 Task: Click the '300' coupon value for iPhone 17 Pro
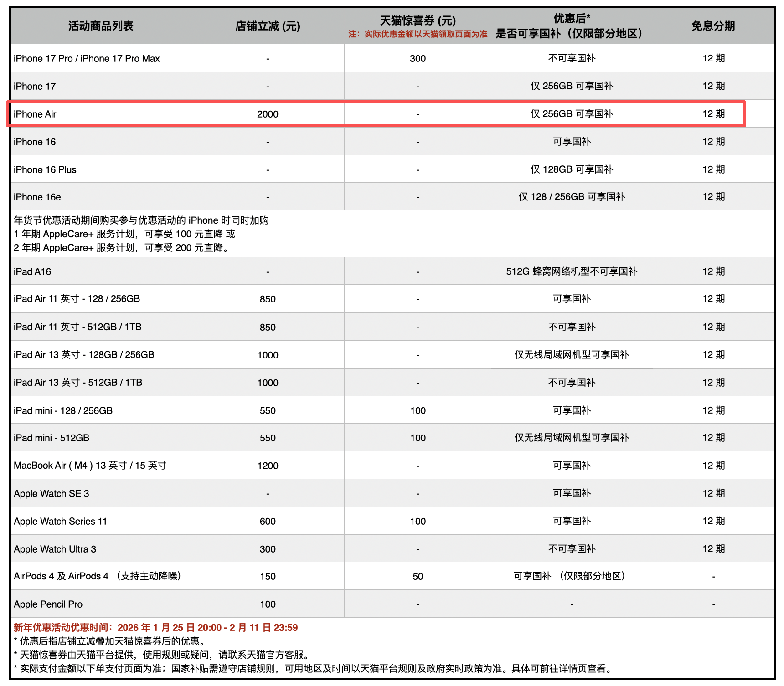(x=418, y=58)
